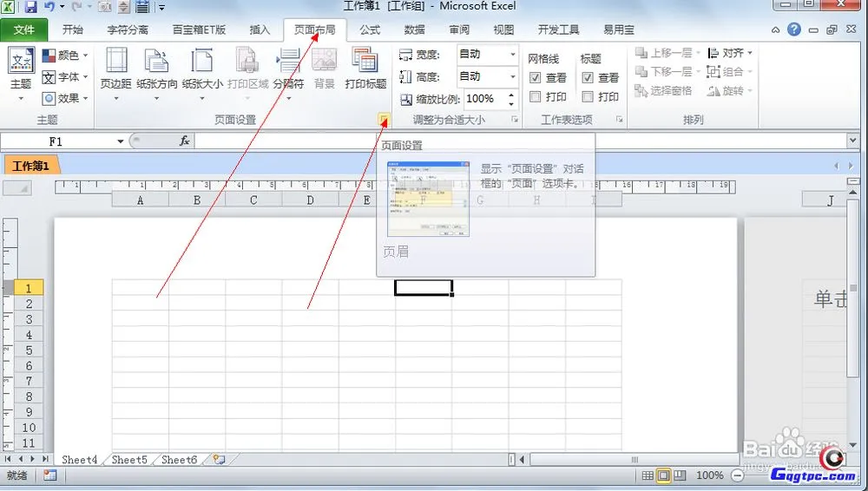Switch to 字符分离 tab
This screenshot has width=868, height=491.
click(x=128, y=29)
